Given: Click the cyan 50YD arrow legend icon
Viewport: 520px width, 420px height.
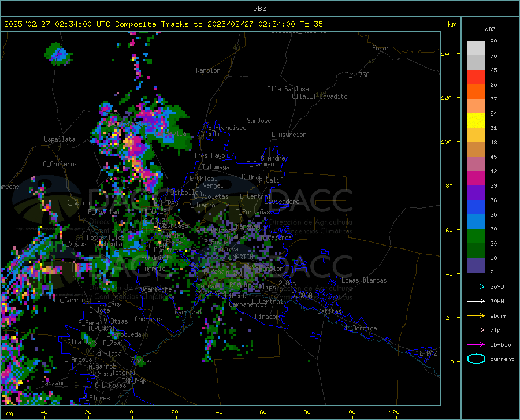Looking at the screenshot, I should click(476, 287).
